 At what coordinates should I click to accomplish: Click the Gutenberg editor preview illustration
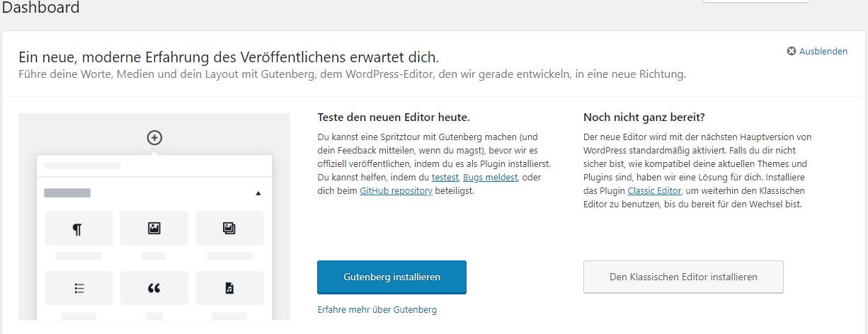click(154, 217)
